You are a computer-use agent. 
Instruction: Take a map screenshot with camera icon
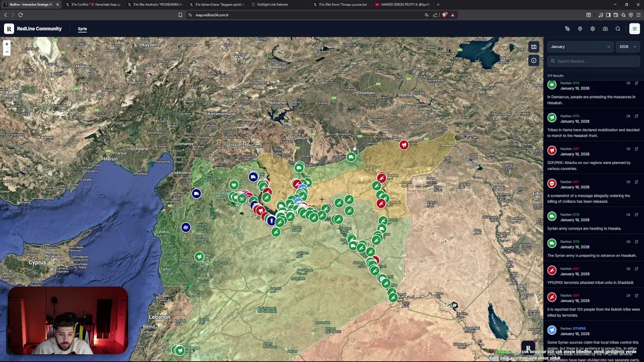tap(605, 29)
